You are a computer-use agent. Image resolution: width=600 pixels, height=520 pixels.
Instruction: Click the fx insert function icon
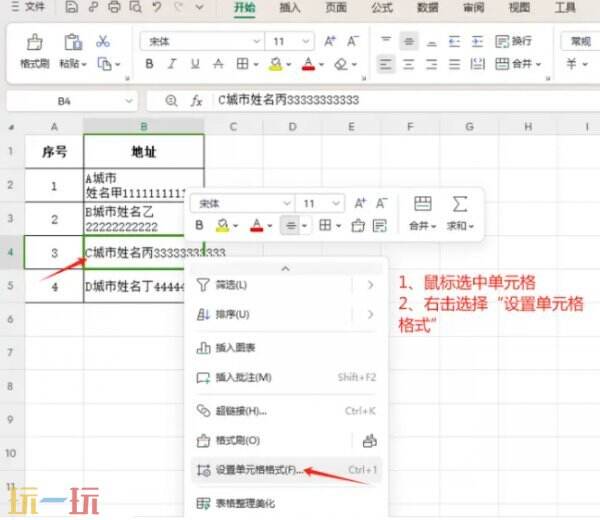[x=196, y=101]
